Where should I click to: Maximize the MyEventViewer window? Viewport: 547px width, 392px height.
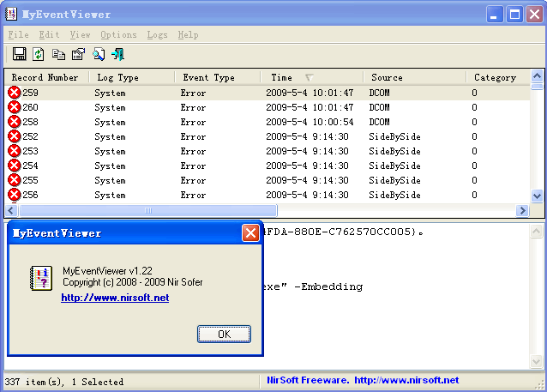pyautogui.click(x=514, y=15)
